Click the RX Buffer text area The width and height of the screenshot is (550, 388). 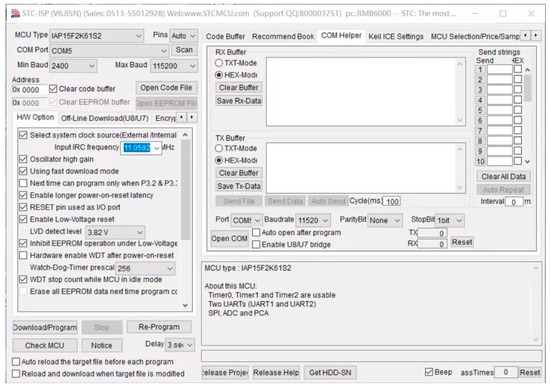pos(366,92)
